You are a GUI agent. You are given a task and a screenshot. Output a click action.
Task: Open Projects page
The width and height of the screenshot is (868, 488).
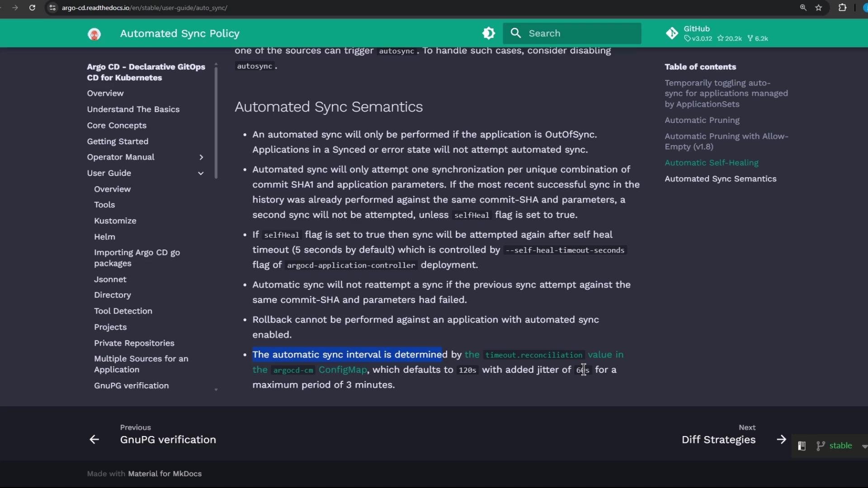click(110, 327)
